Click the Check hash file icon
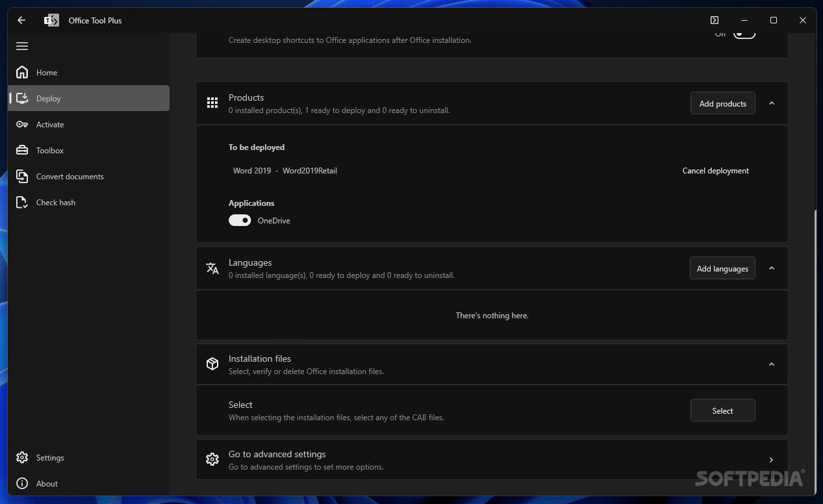The width and height of the screenshot is (823, 504). click(22, 202)
